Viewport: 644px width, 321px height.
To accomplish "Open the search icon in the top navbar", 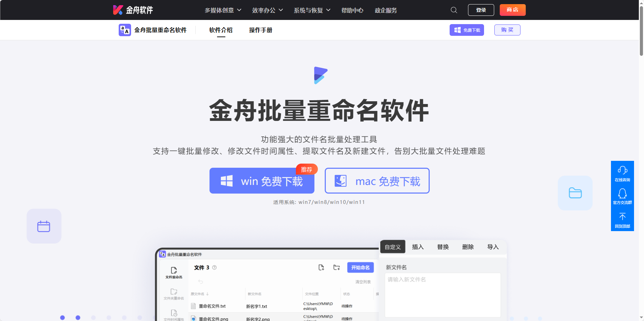I will [x=454, y=10].
